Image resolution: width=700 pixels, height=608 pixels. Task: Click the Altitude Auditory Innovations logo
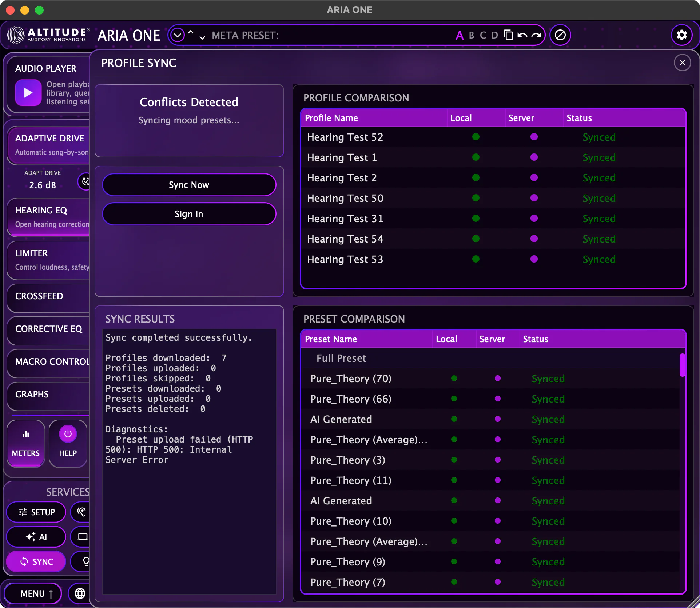48,35
